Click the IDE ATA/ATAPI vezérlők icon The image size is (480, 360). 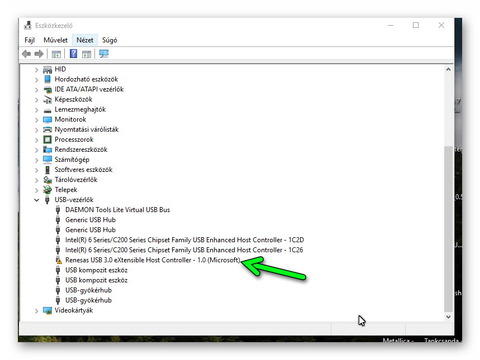(48, 89)
